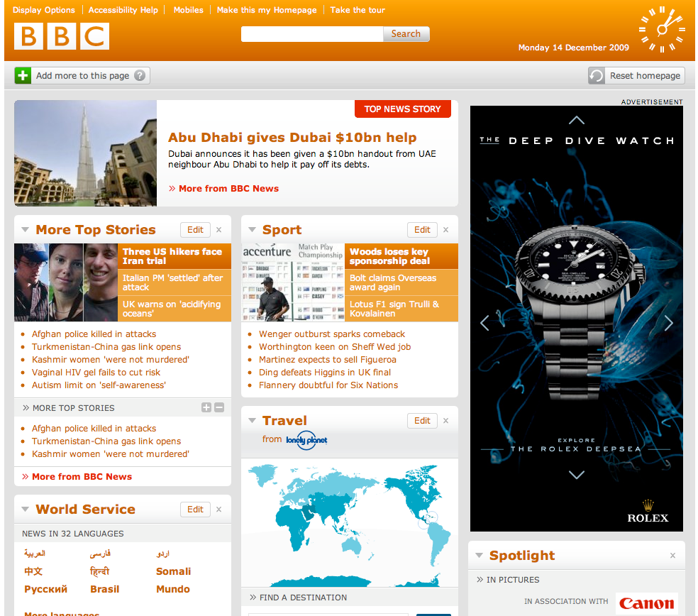698x616 pixels.
Task: Open the Burj Dubai top story image
Action: point(85,153)
